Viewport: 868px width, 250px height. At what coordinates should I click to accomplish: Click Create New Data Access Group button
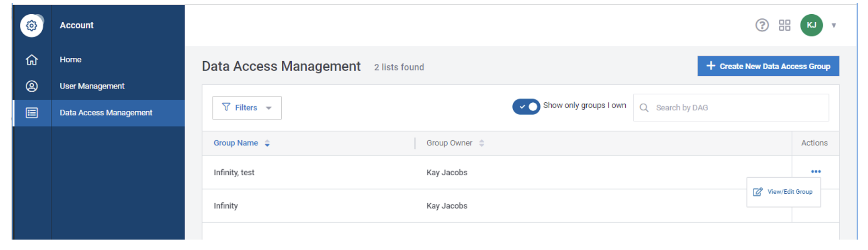(768, 66)
